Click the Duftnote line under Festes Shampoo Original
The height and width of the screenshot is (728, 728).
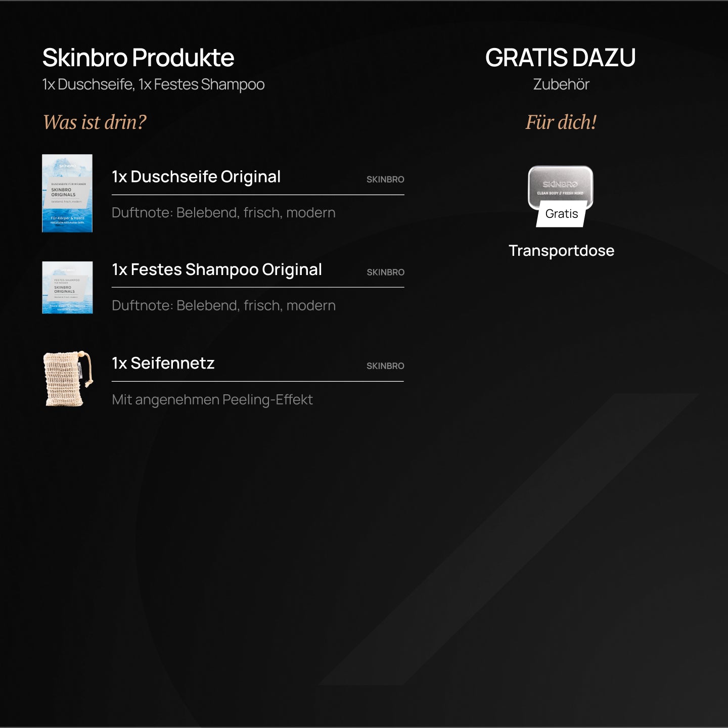(223, 306)
